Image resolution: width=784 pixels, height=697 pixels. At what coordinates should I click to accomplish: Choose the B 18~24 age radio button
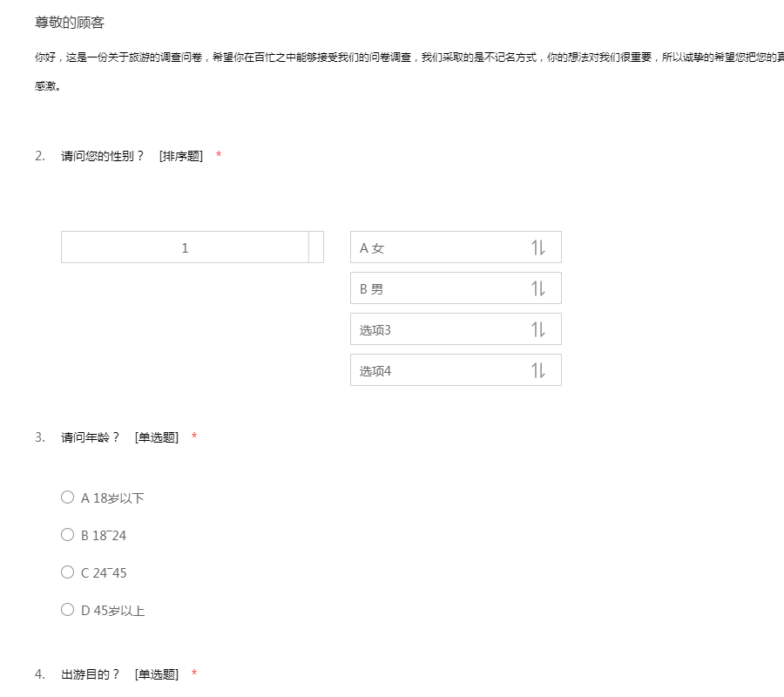pyautogui.click(x=67, y=535)
